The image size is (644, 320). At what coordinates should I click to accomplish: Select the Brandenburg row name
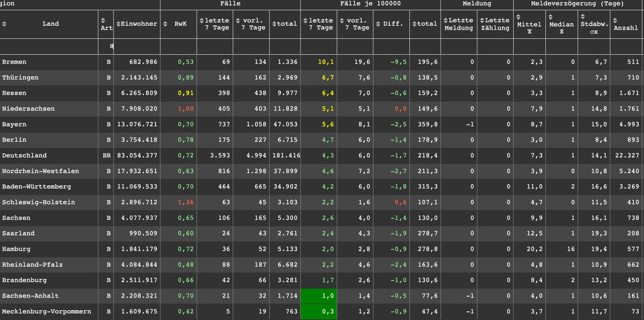coord(24,280)
